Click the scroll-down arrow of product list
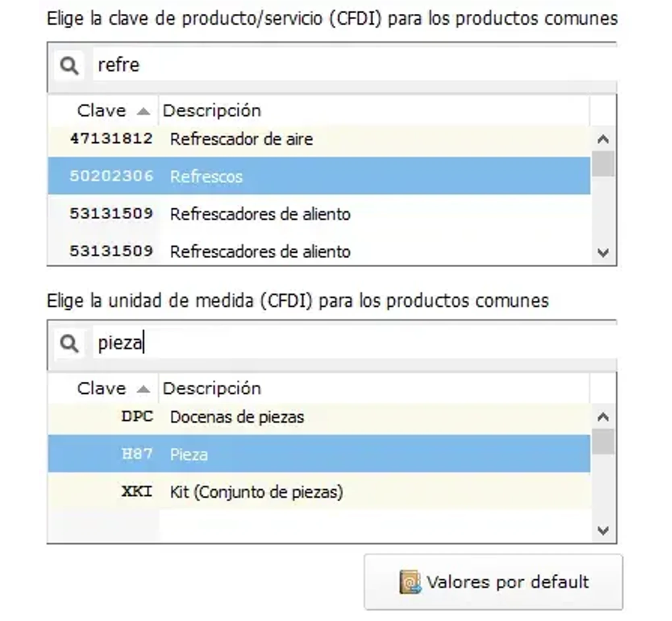This screenshot has height=621, width=672. click(x=602, y=252)
